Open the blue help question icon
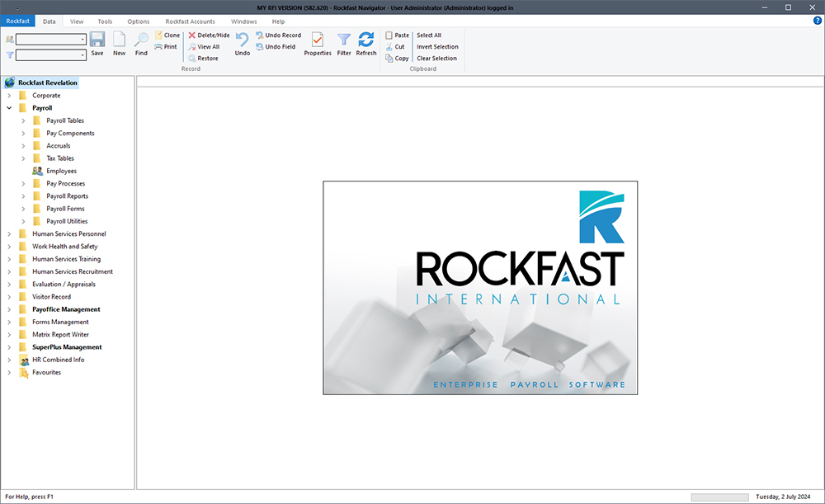Screen dimensions: 825x504 [x=817, y=21]
